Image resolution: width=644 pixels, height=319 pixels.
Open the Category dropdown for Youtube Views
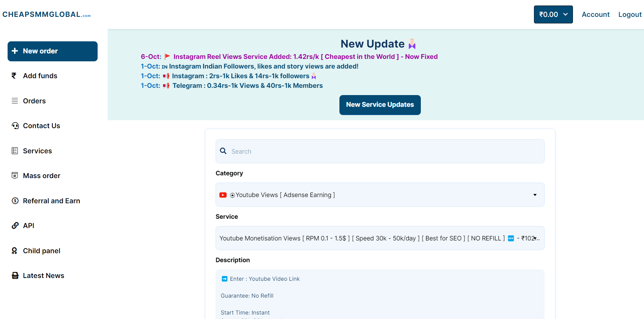[x=380, y=195]
